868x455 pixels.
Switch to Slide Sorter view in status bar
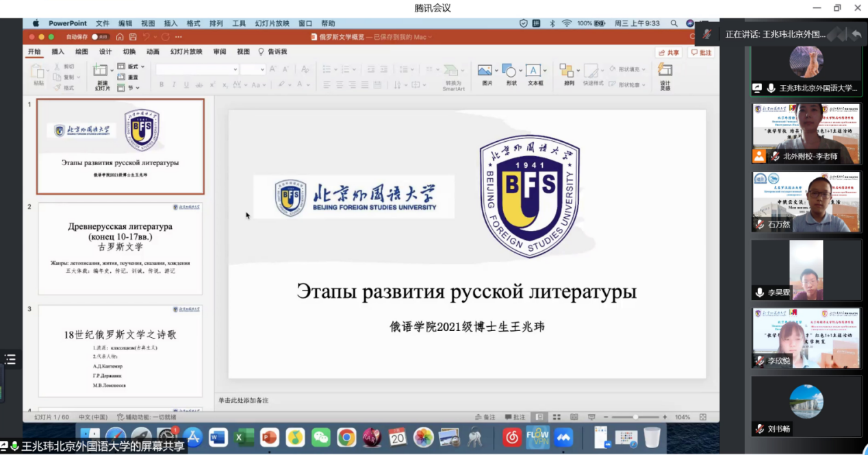(557, 417)
